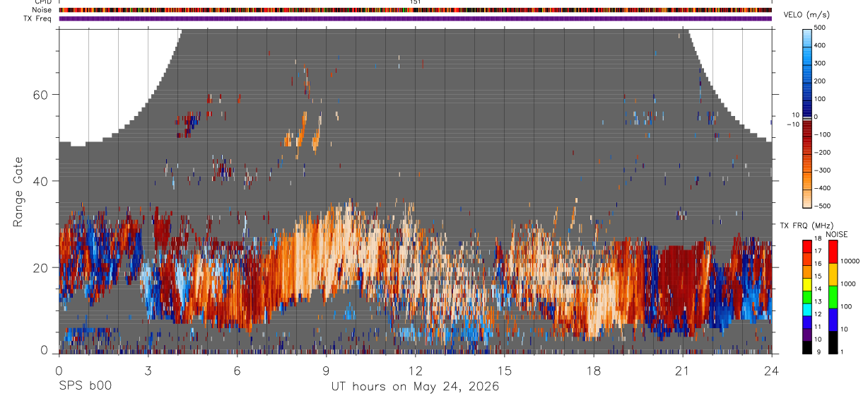Image resolution: width=868 pixels, height=401 pixels.
Task: Click the red TX FRQ legend swatch
Action: tap(807, 246)
